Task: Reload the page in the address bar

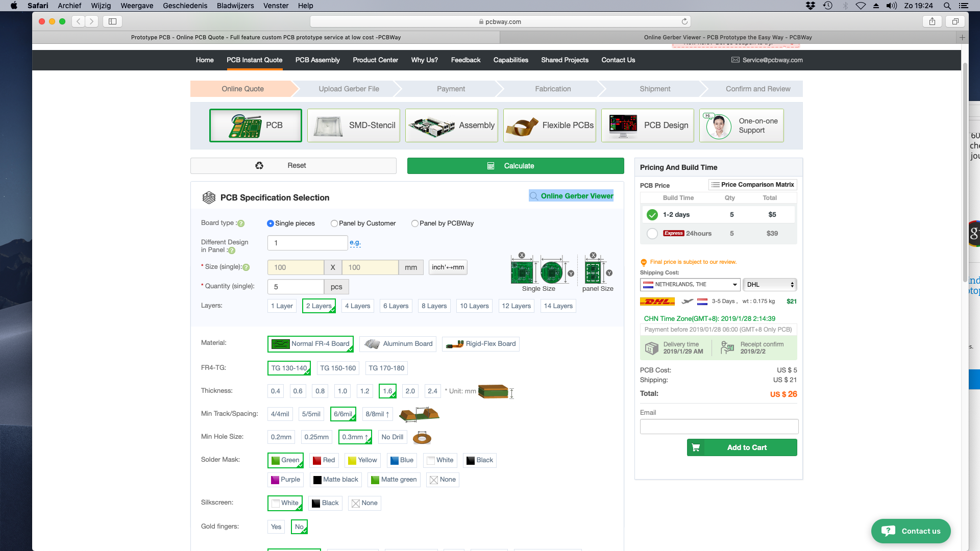Action: tap(684, 21)
